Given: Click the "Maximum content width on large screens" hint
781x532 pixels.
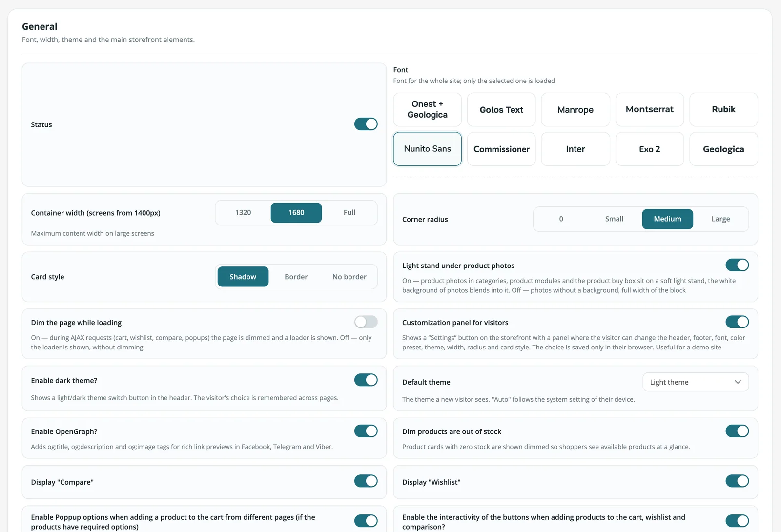Looking at the screenshot, I should coord(92,233).
